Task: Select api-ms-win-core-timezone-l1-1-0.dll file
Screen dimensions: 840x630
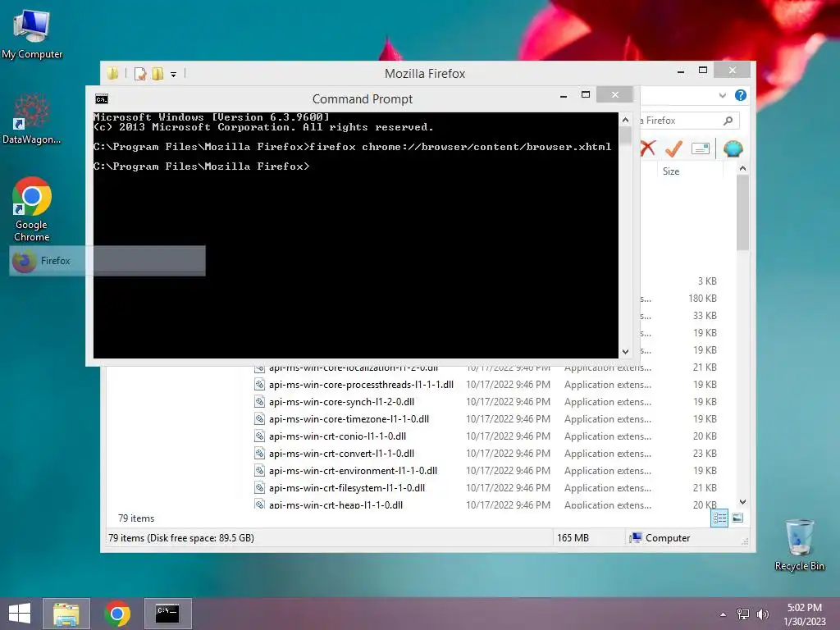Action: pos(349,419)
